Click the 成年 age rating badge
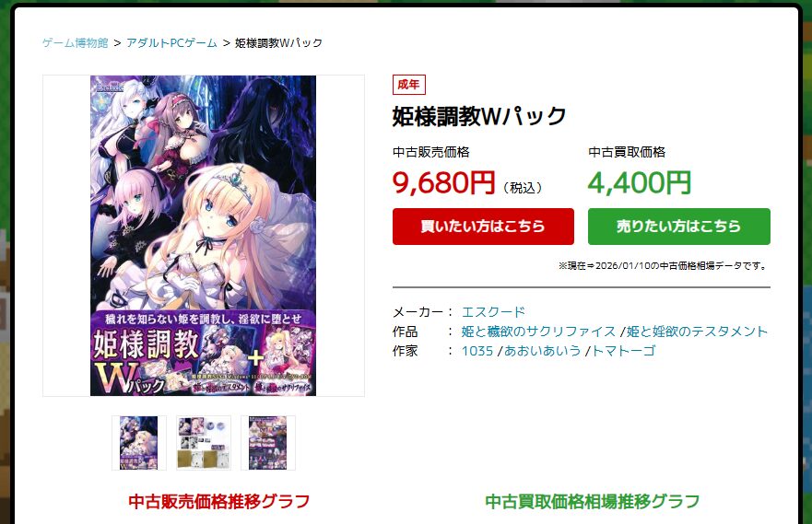Screen dimensions: 812x524 [x=408, y=85]
